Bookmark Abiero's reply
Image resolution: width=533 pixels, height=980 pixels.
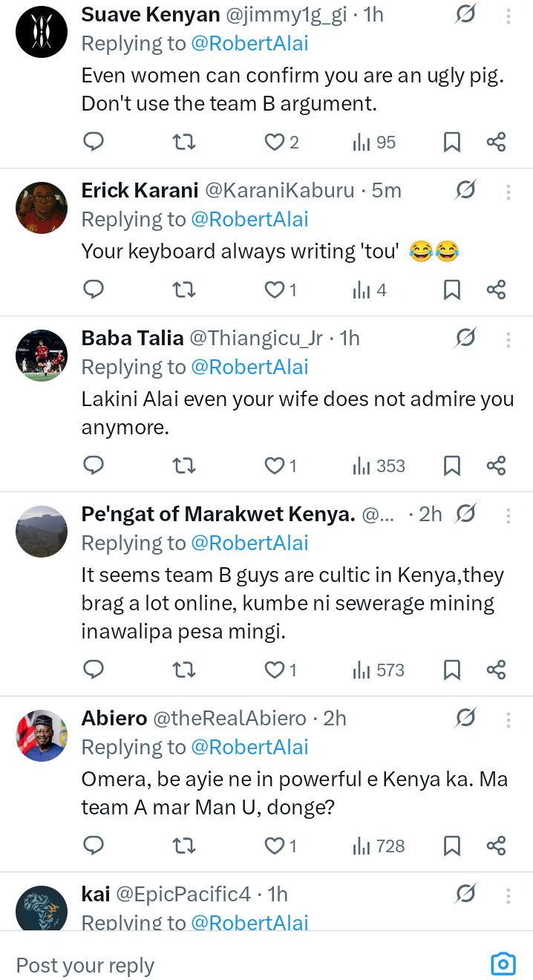tap(451, 846)
